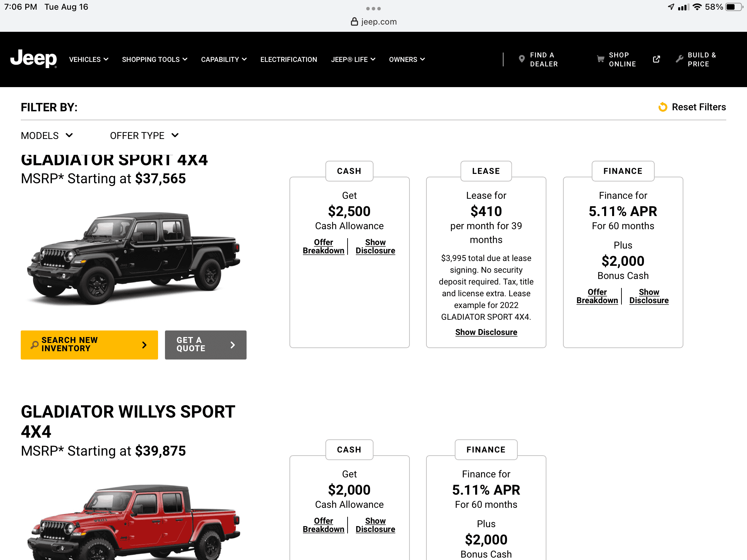Screen dimensions: 747x560
Task: Show Disclosure for $2,000 cash allowance
Action: click(375, 525)
